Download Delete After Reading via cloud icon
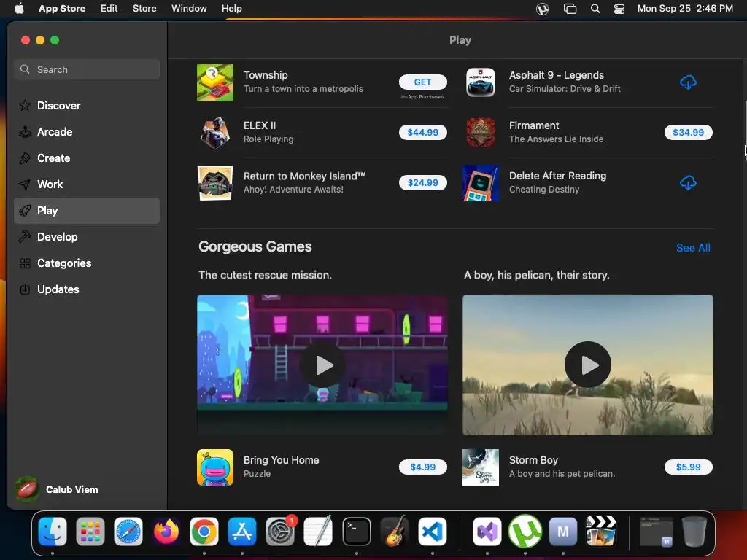This screenshot has width=747, height=560. coord(688,183)
